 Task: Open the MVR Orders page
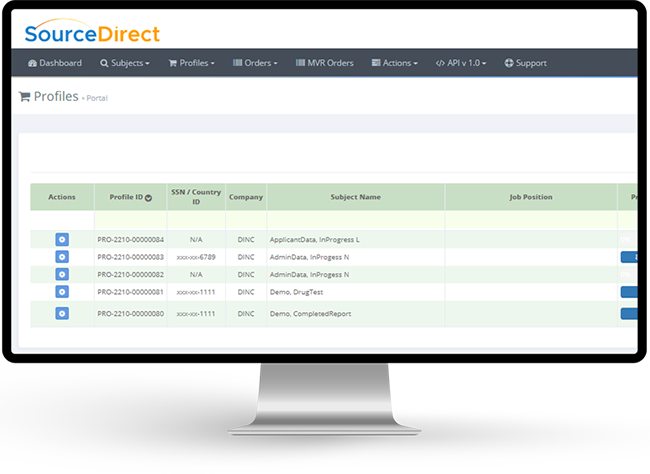click(325, 63)
